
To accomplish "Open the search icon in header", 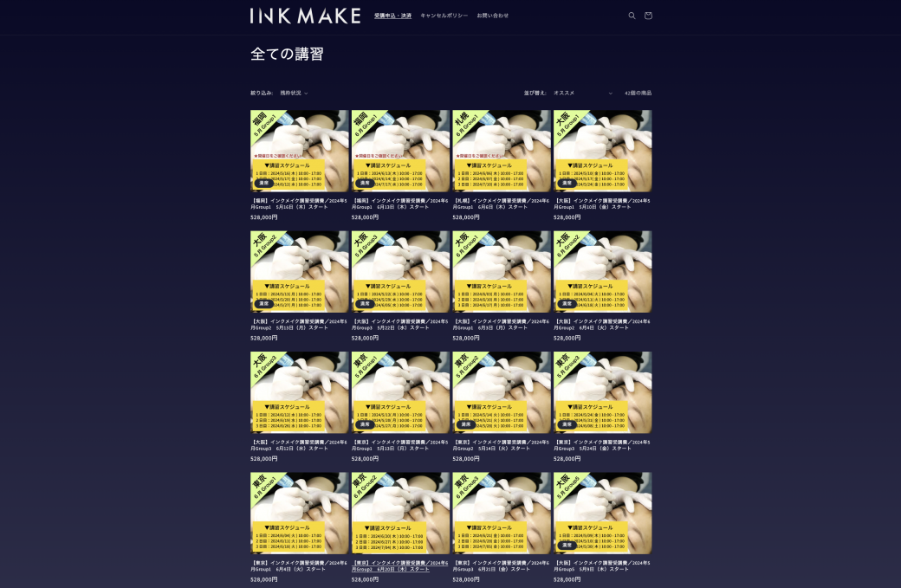I will tap(632, 16).
